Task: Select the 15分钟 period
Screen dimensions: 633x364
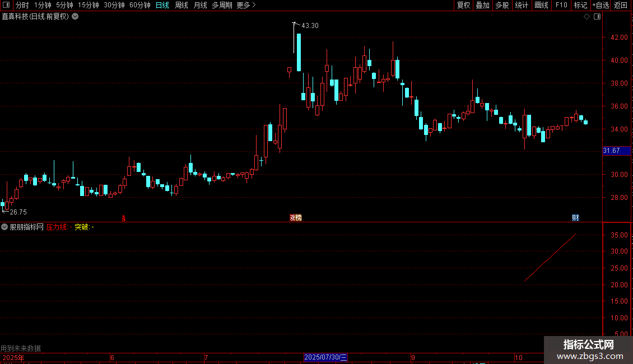Action: (89, 5)
